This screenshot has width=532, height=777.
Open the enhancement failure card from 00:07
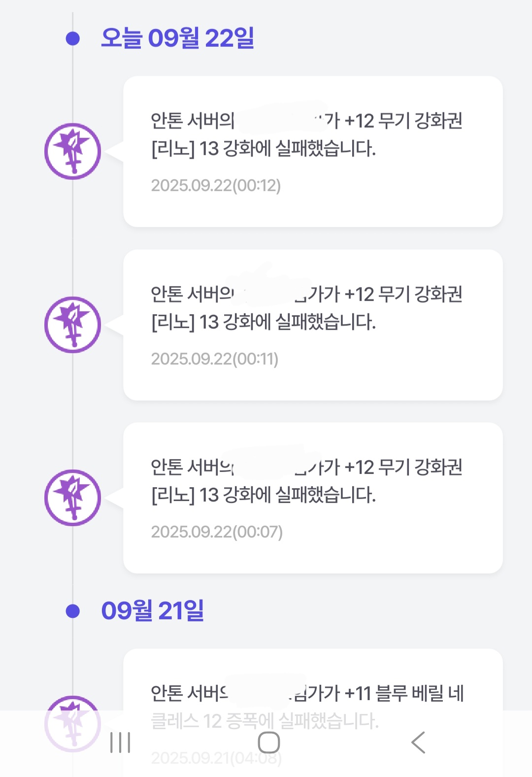click(313, 498)
